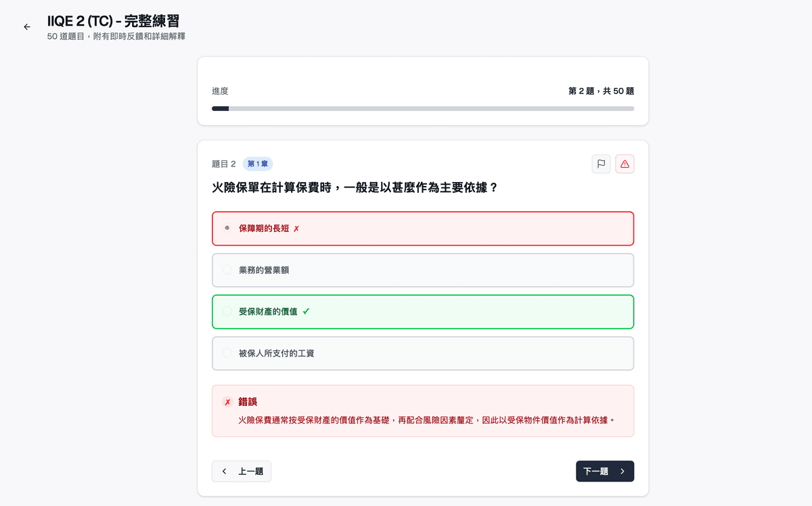The image size is (812, 506).
Task: Click the progress bar
Action: click(x=422, y=108)
